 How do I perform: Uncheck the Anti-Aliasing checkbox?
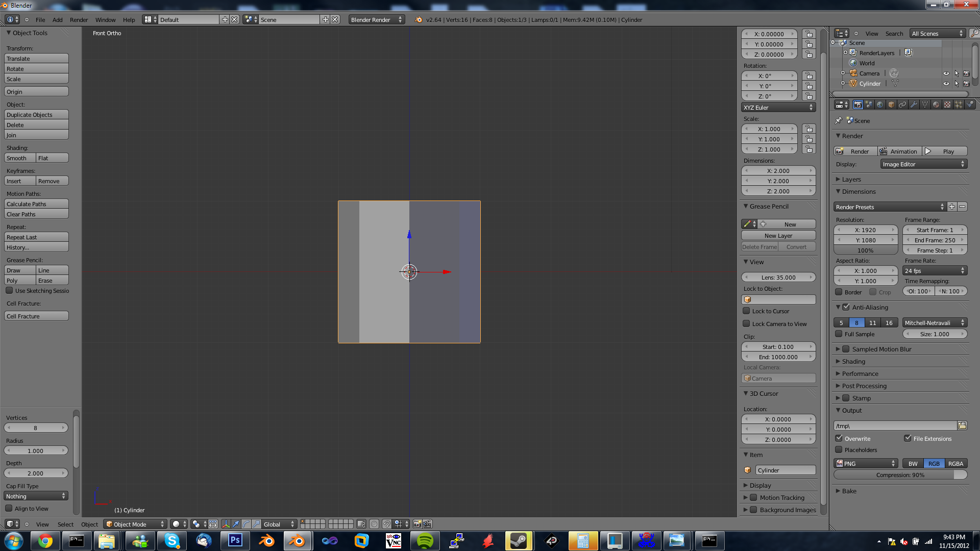(846, 307)
